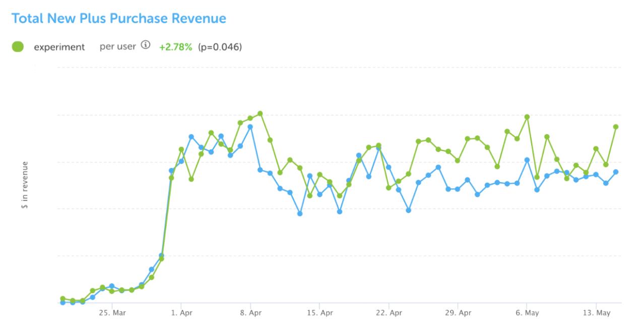Select the lowest blue dot near 15 Apr

[x=300, y=213]
